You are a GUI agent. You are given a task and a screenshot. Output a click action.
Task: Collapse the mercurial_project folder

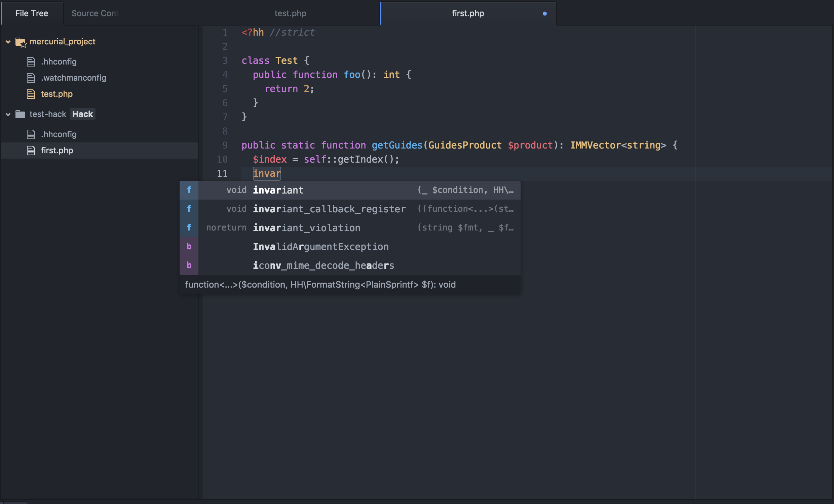tap(8, 42)
